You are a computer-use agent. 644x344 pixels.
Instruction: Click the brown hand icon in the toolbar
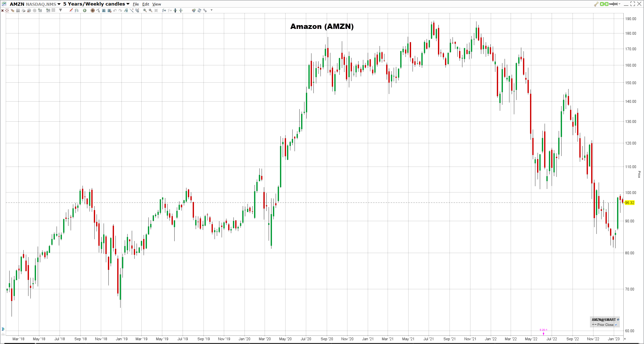point(13,10)
